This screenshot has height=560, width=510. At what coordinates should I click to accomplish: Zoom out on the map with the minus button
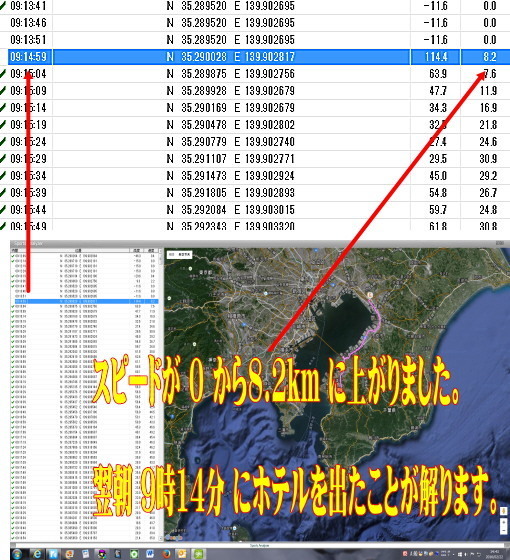pyautogui.click(x=504, y=531)
